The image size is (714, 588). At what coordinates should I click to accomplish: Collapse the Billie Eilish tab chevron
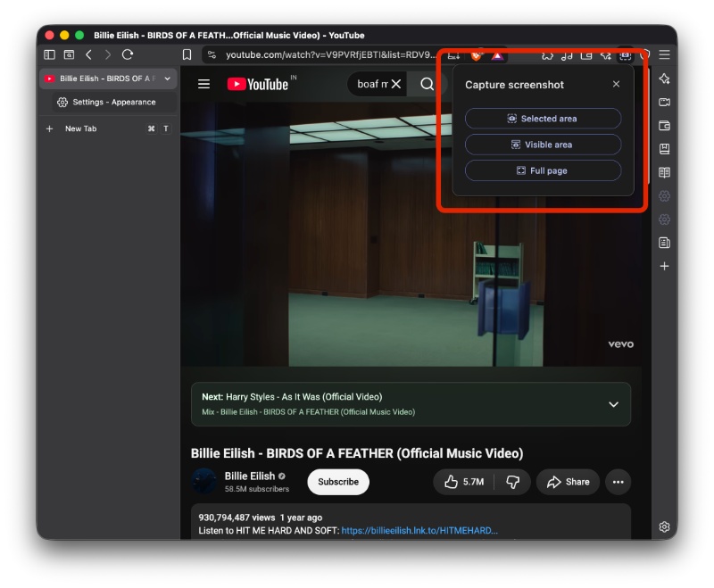[168, 79]
